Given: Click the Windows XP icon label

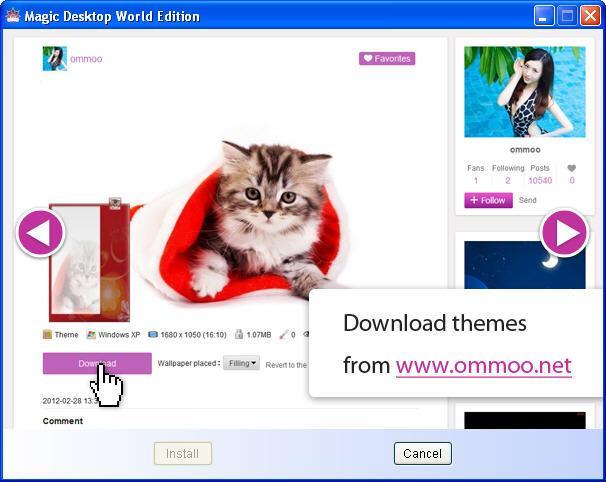Looking at the screenshot, I should [114, 334].
